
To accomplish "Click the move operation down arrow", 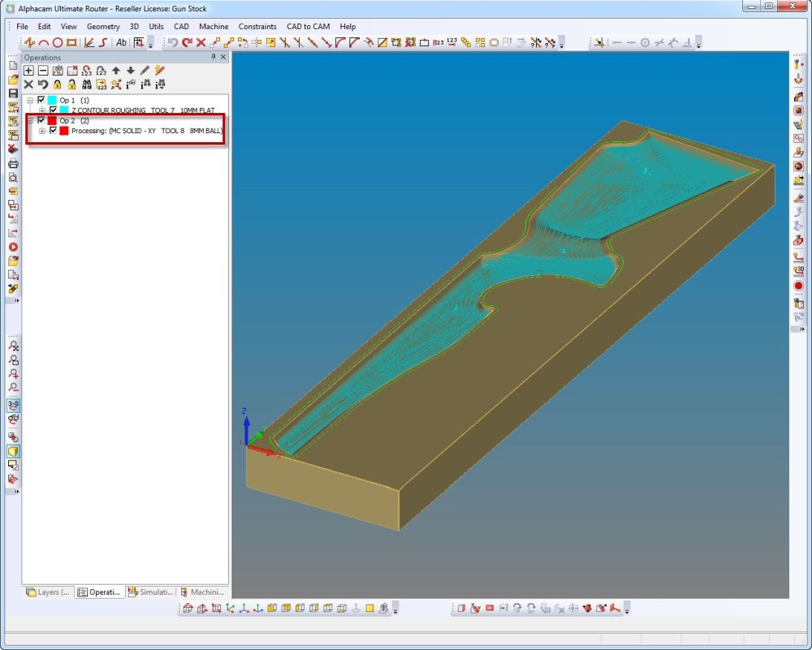I will [x=130, y=71].
